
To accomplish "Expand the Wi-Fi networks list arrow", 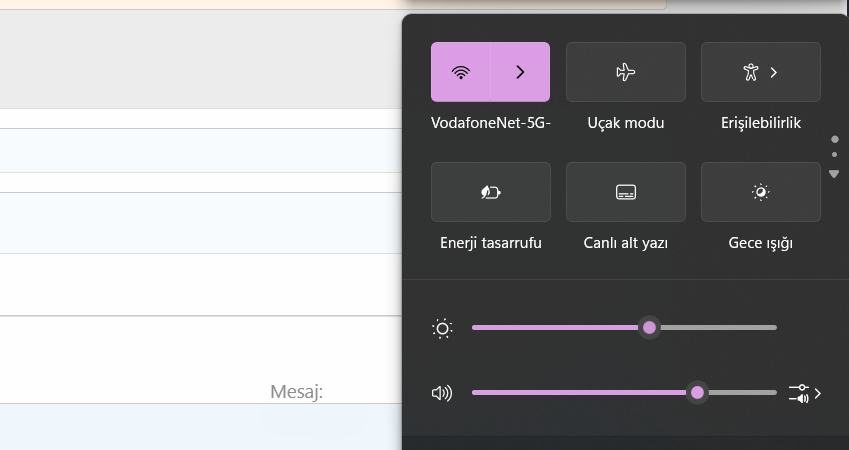I will 520,72.
